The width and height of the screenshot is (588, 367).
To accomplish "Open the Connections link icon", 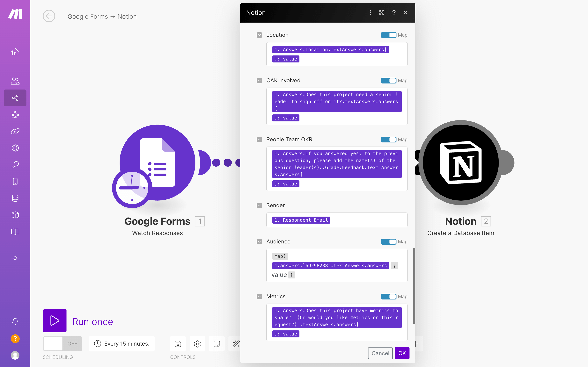I will [x=15, y=131].
